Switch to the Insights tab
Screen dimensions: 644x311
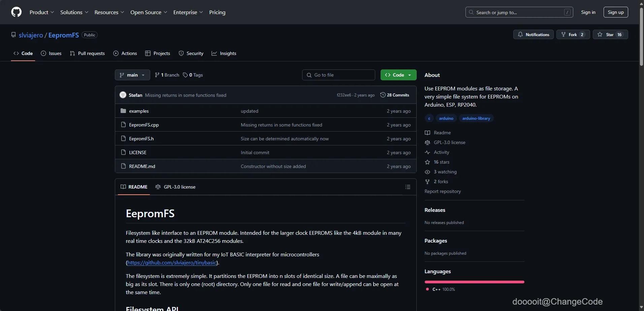click(x=224, y=53)
